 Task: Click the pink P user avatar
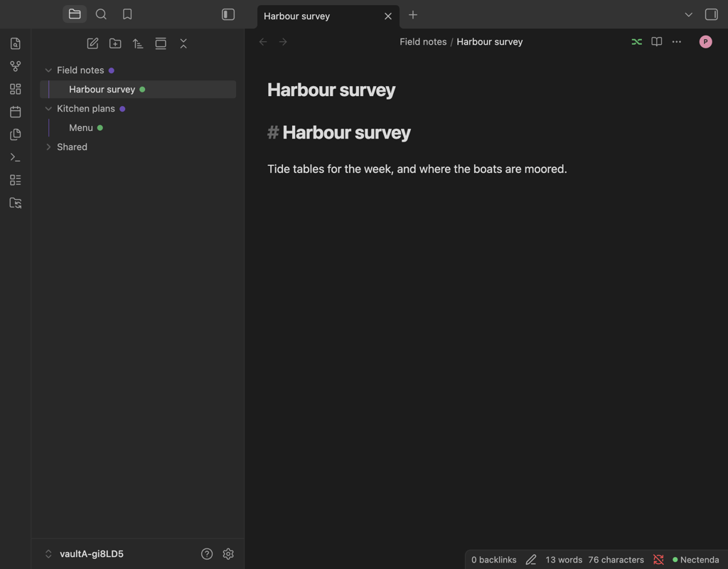(705, 42)
